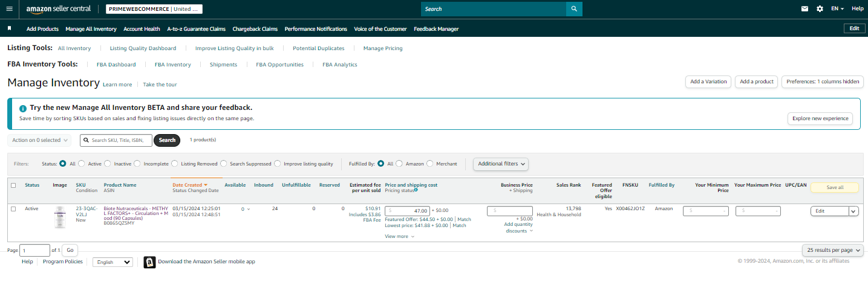The height and width of the screenshot is (308, 868).
Task: Select Fulfilled By All radio
Action: tap(381, 164)
